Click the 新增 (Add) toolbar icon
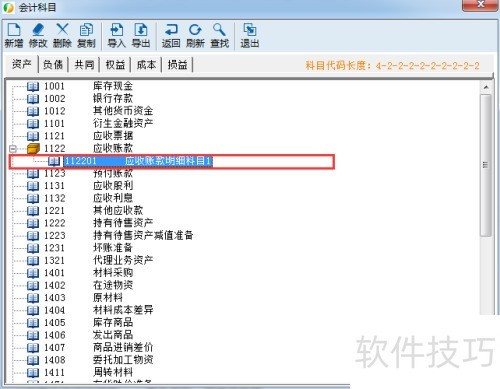500x389 pixels. [14, 35]
